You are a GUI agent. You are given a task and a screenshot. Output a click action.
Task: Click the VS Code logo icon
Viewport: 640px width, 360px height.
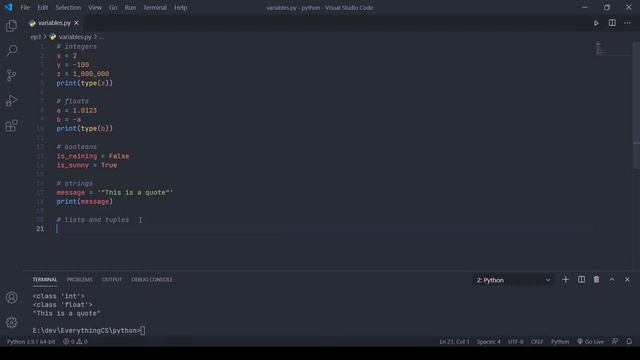click(x=8, y=7)
